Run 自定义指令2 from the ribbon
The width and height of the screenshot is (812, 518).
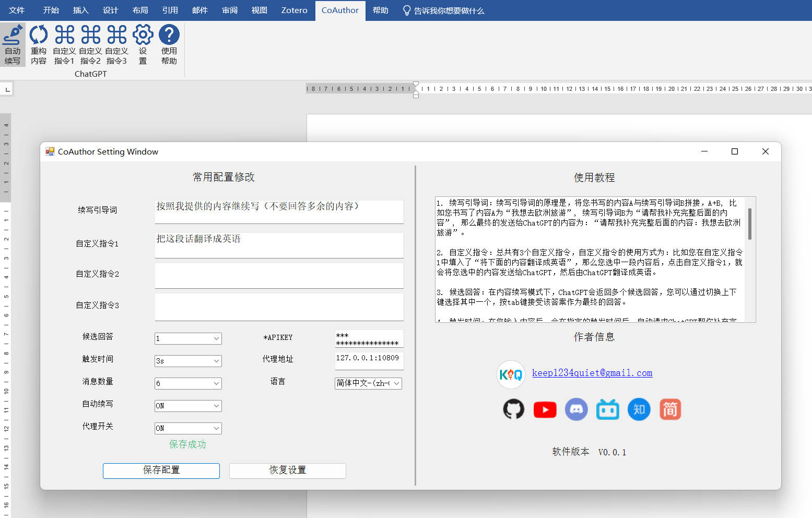click(x=90, y=44)
